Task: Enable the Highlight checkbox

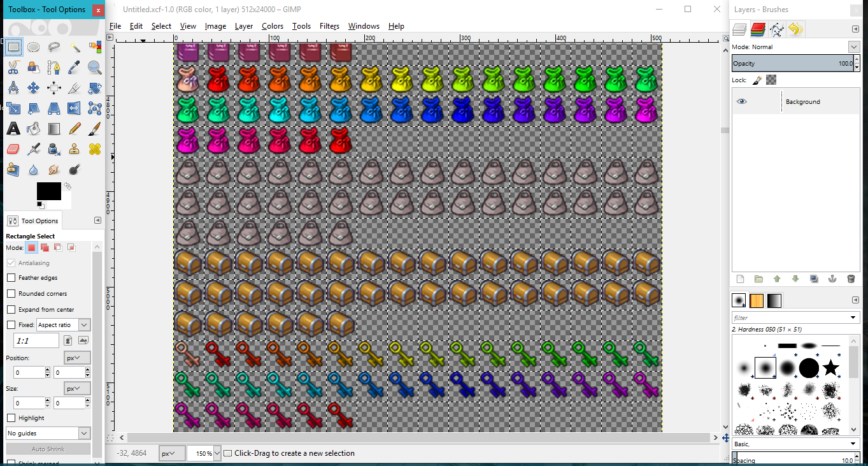Action: [x=11, y=418]
